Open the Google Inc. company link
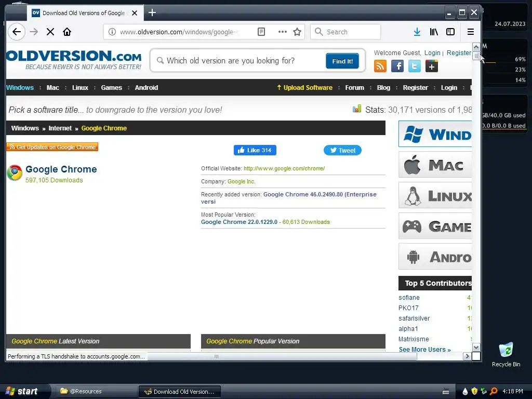Viewport: 532px width, 399px height. [x=241, y=181]
